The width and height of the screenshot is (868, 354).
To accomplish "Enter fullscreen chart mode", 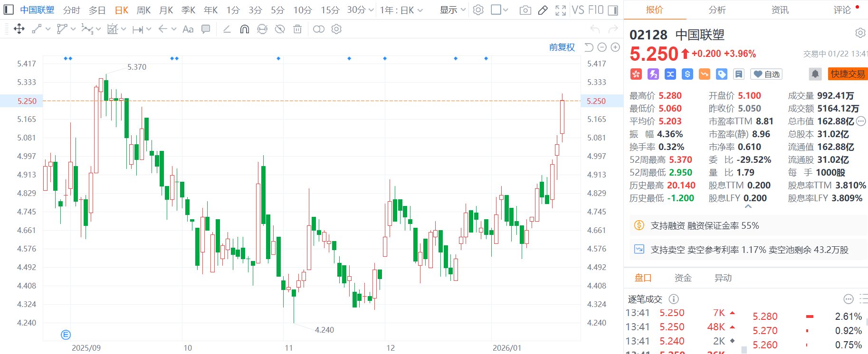I will coord(561,10).
